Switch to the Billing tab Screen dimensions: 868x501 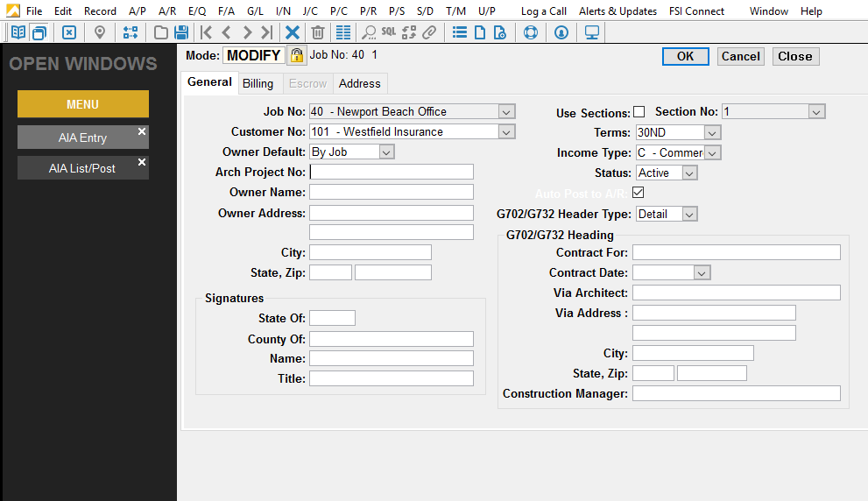(x=258, y=83)
